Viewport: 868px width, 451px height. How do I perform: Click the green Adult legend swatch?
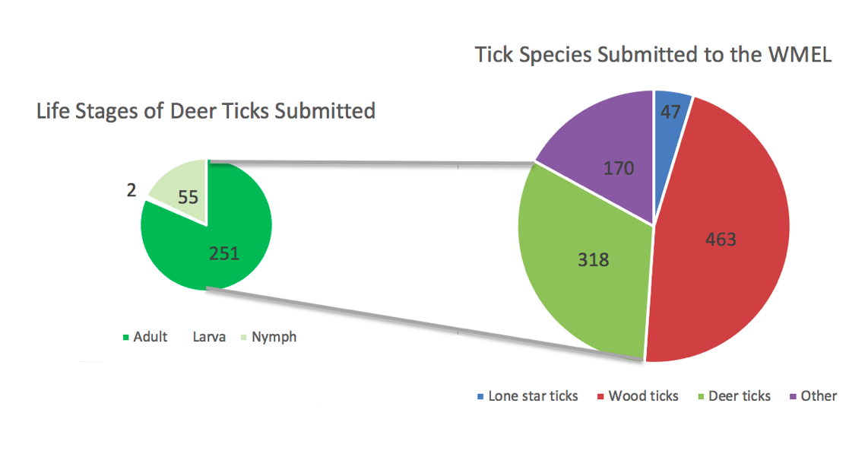point(125,338)
